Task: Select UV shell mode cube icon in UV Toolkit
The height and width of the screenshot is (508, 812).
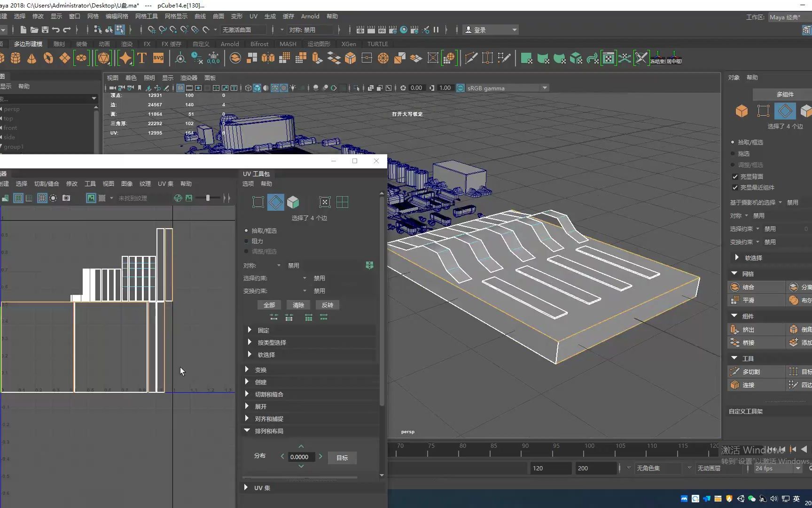Action: (293, 202)
